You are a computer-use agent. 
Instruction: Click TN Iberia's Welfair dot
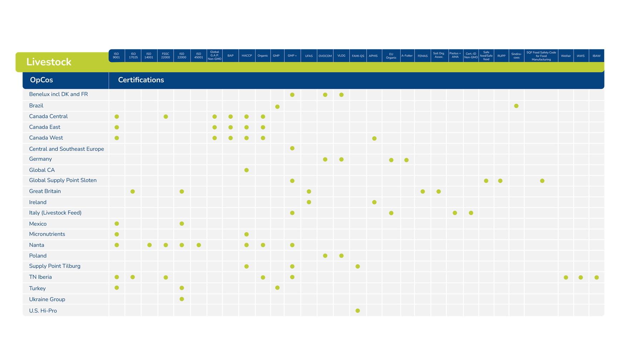click(566, 278)
